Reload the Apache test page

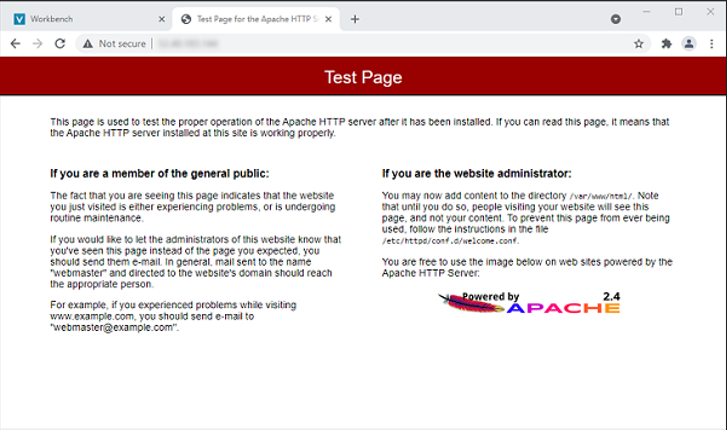60,44
